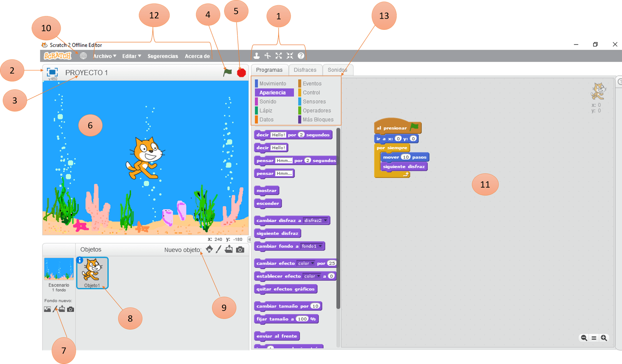Viewport: 622px width, 364px height.
Task: Open new sprite from camera icon
Action: (x=240, y=250)
